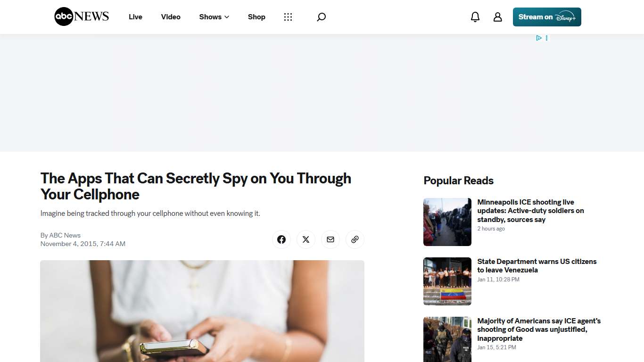
Task: Open State Department warns Venezuela story
Action: click(x=537, y=266)
